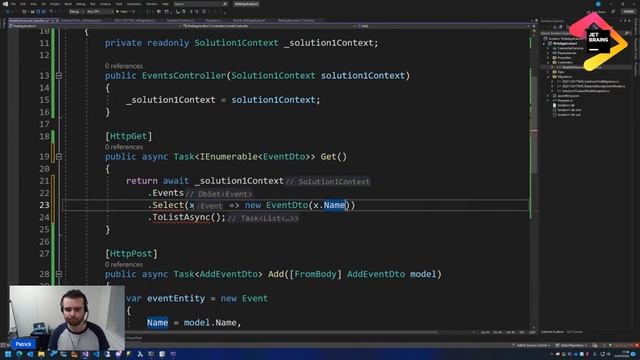Open the Extensions menu

click(x=134, y=4)
